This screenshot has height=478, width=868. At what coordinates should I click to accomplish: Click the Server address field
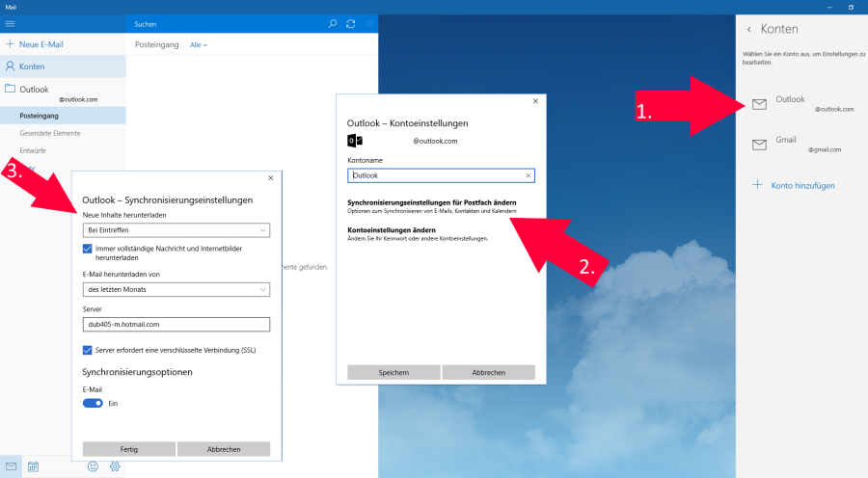176,324
